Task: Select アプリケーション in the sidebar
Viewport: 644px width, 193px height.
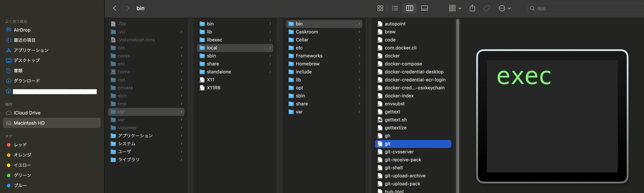Action: click(x=31, y=50)
